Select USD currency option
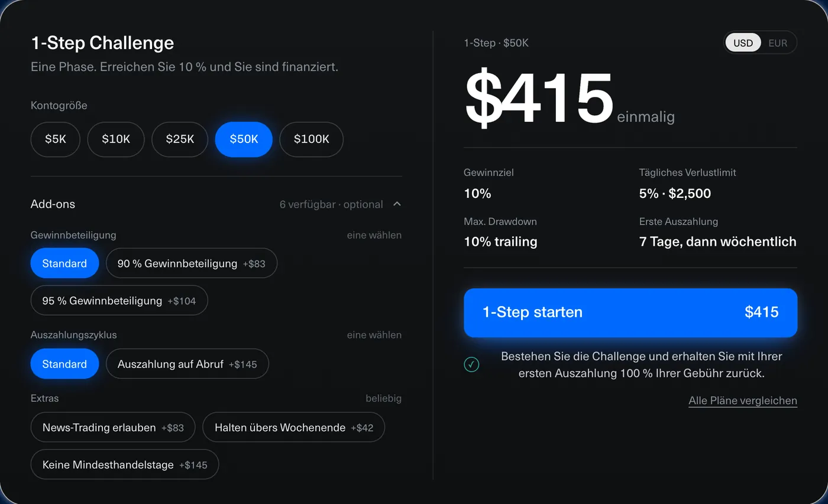The image size is (828, 504). 743,43
